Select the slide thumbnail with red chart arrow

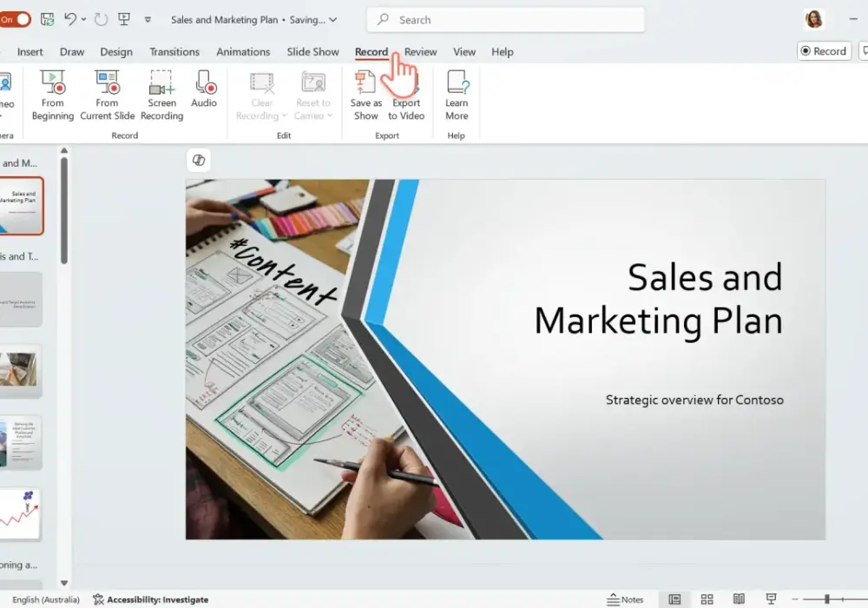(x=21, y=514)
